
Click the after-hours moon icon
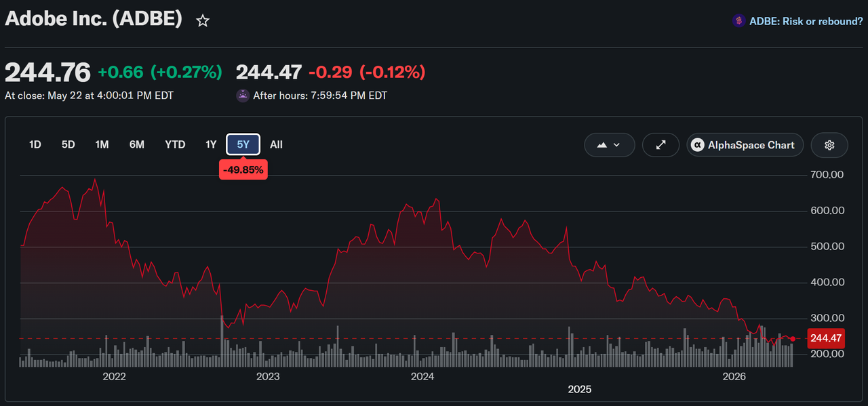pyautogui.click(x=243, y=96)
